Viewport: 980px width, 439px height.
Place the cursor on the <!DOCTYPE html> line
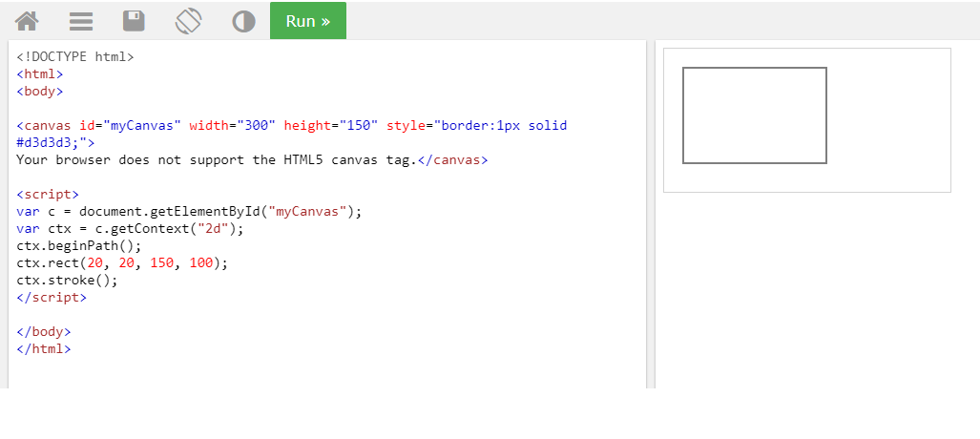pos(75,56)
